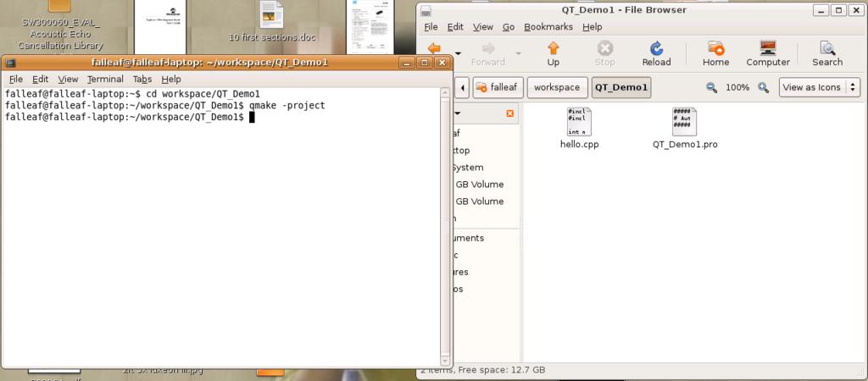Select QT_Demo1 path bar button
Screen dimensions: 868x381
click(621, 87)
